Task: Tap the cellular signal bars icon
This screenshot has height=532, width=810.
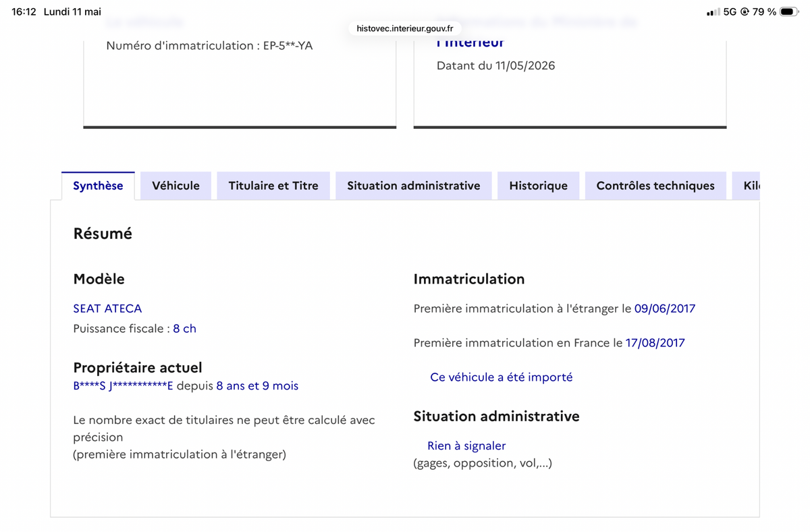Action: click(713, 12)
